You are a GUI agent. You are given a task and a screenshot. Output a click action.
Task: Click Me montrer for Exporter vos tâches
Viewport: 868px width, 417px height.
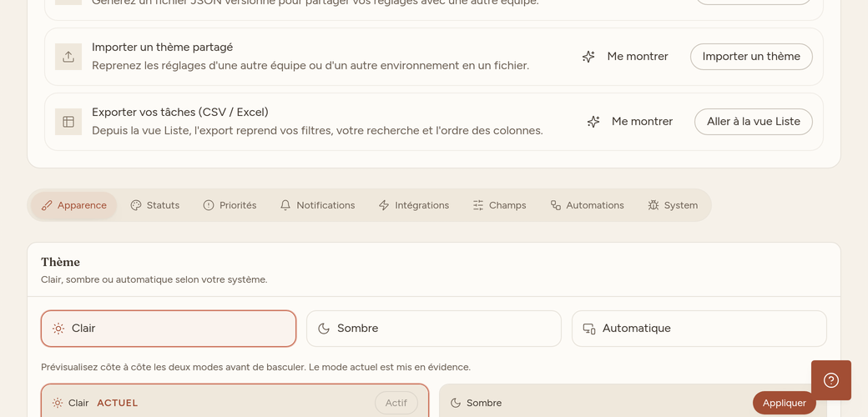coord(630,122)
